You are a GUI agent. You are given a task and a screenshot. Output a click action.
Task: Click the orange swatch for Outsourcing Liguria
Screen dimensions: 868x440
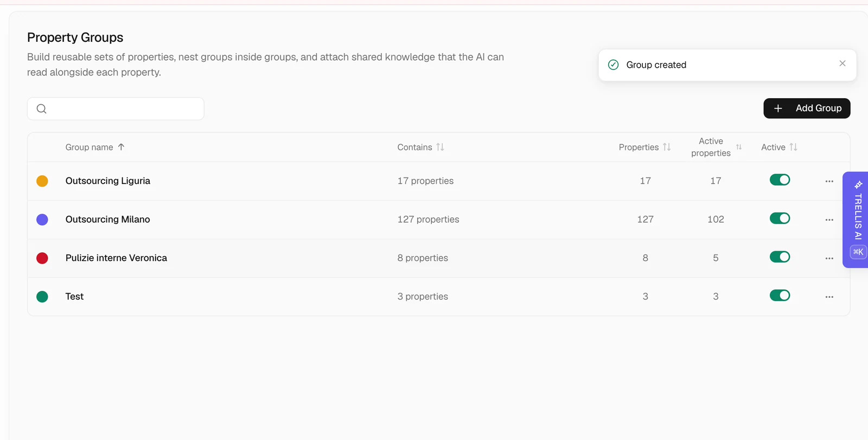point(42,181)
